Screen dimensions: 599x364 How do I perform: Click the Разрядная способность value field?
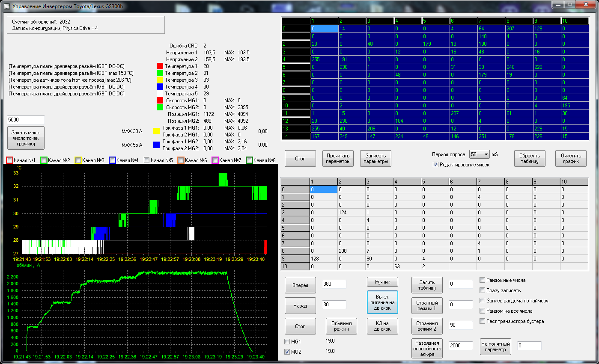tap(461, 346)
